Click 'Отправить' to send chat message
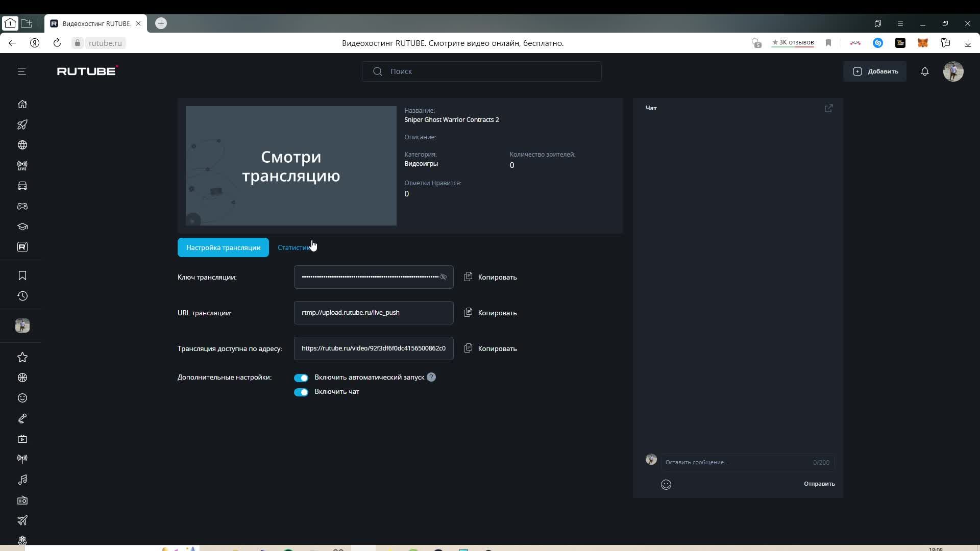This screenshot has height=551, width=980. 819,484
